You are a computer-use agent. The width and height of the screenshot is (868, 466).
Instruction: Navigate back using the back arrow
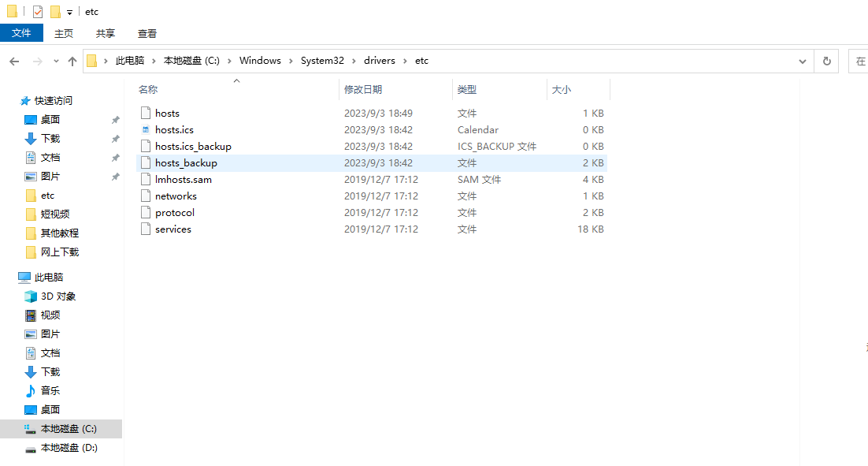tap(14, 60)
